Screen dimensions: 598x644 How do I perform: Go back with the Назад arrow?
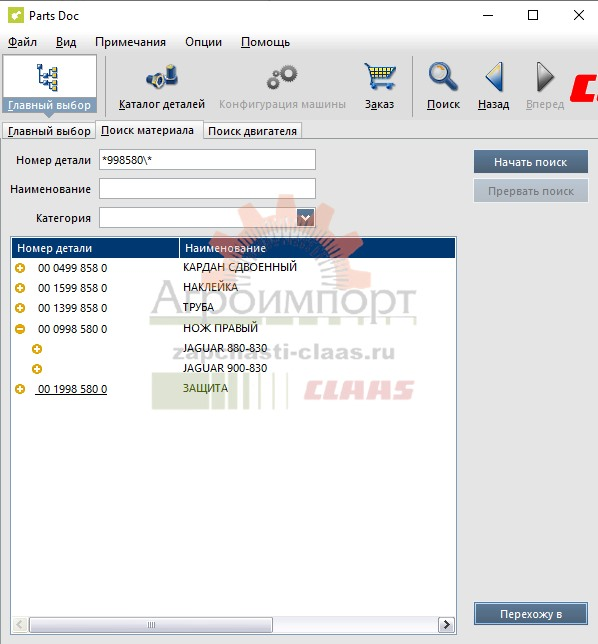point(494,77)
